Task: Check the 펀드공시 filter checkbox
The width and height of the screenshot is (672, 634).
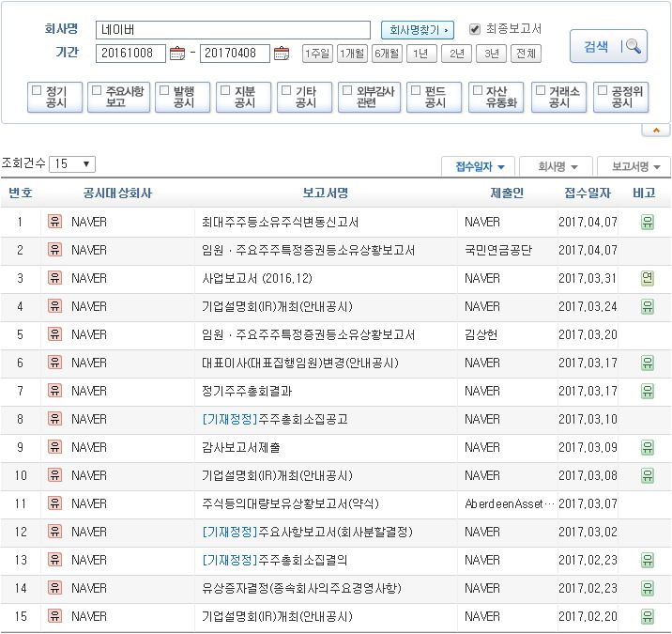Action: point(416,90)
